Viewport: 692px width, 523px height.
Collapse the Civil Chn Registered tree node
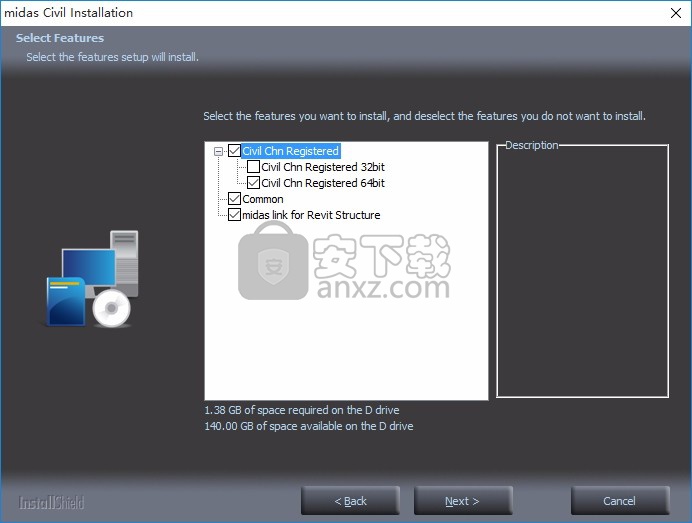click(x=218, y=151)
